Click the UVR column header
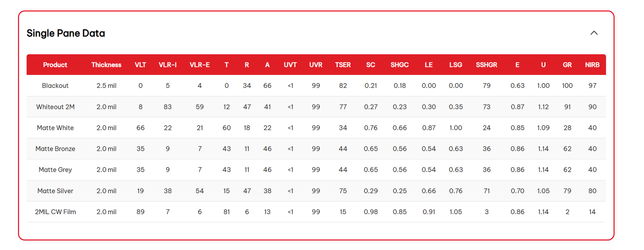Image resolution: width=644 pixels, height=250 pixels. pyautogui.click(x=316, y=65)
